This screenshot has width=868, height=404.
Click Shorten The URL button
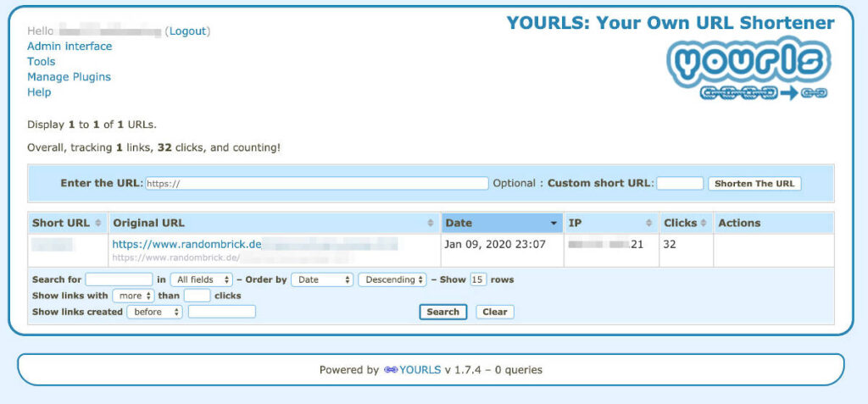point(754,184)
